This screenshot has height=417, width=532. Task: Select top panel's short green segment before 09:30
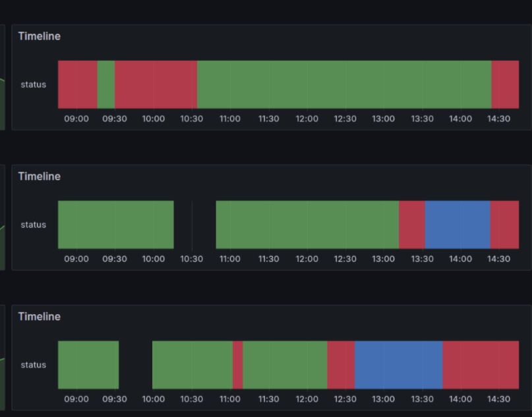[106, 84]
